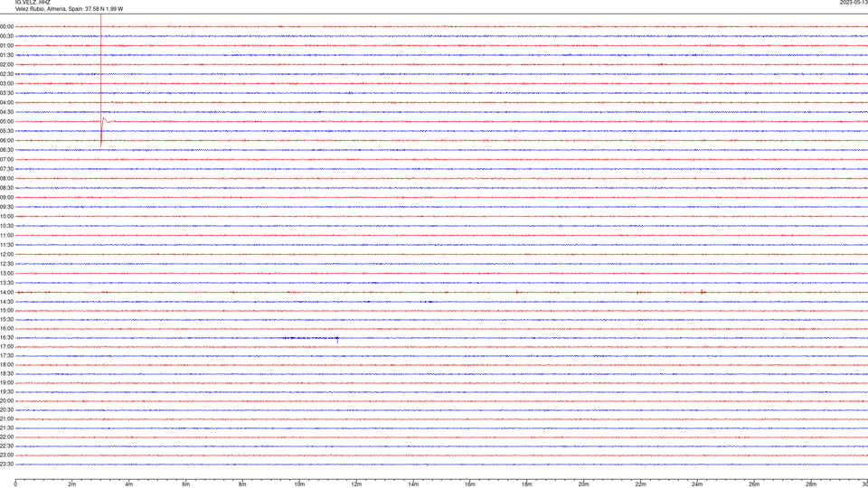Click the red spike near 24m on 14:00 trace
The height and width of the screenshot is (488, 868).
702,292
